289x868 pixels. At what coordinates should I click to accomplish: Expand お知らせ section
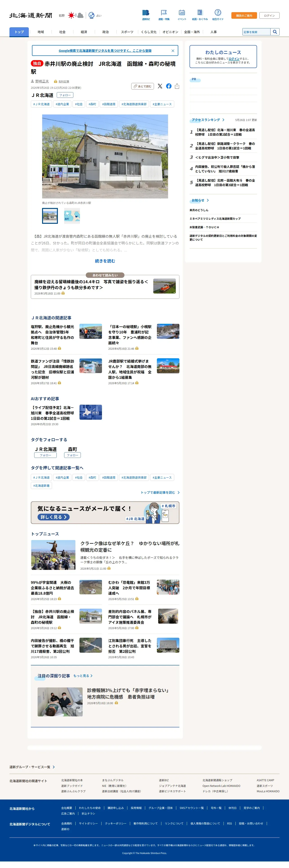pos(200,201)
